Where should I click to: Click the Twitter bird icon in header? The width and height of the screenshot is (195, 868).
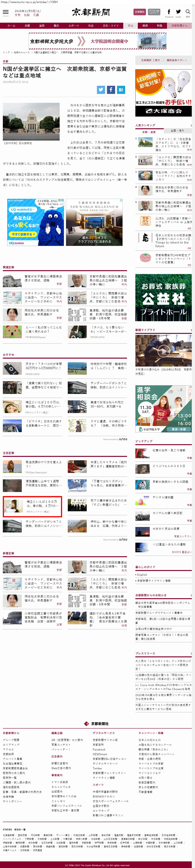pyautogui.click(x=178, y=12)
